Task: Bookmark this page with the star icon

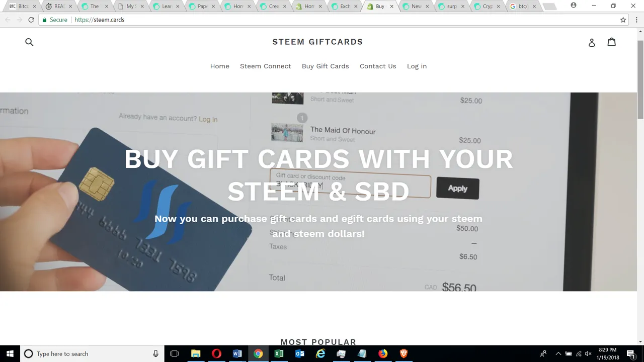Action: [x=623, y=20]
